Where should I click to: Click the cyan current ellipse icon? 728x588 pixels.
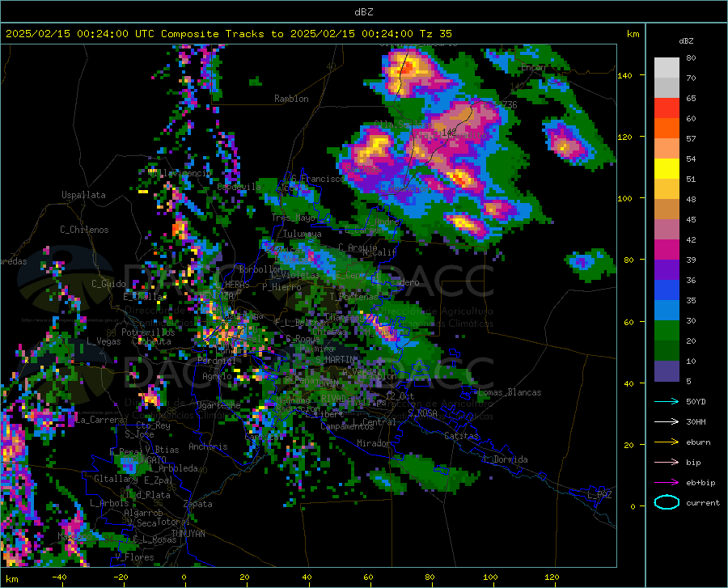point(667,502)
